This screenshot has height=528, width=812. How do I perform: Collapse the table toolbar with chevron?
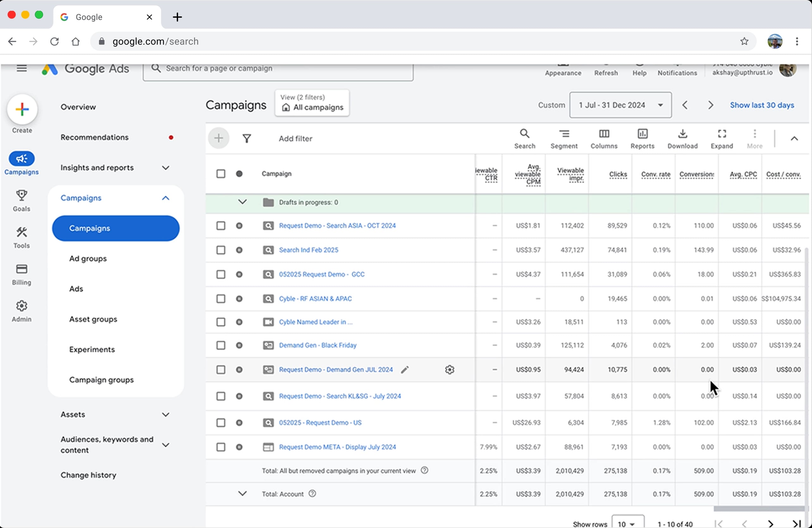pyautogui.click(x=794, y=138)
